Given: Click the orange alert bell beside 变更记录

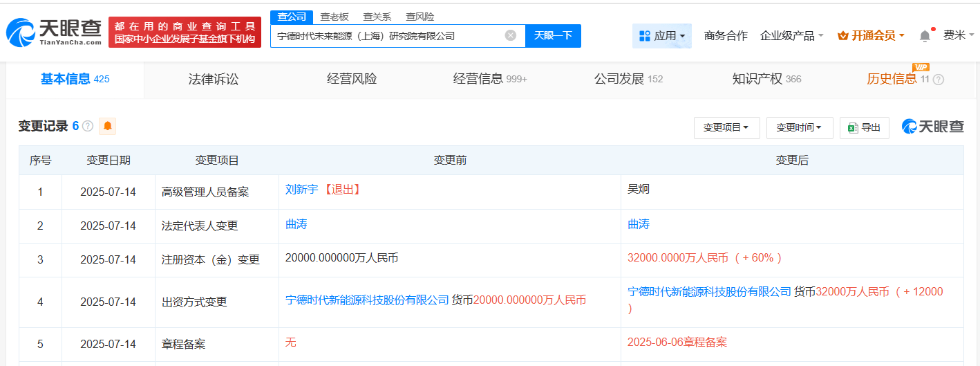Looking at the screenshot, I should click(107, 126).
